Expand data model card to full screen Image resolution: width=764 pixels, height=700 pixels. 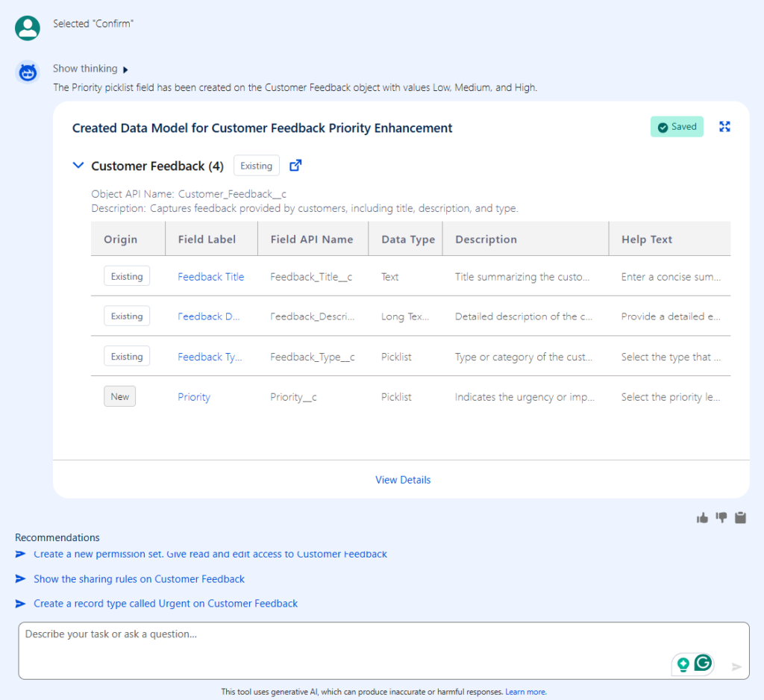724,127
